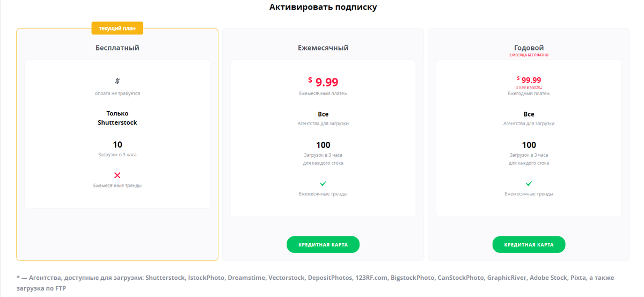The image size is (644, 297).
Task: Click 'Все' agencies label in yearly plan
Action: pyautogui.click(x=529, y=114)
